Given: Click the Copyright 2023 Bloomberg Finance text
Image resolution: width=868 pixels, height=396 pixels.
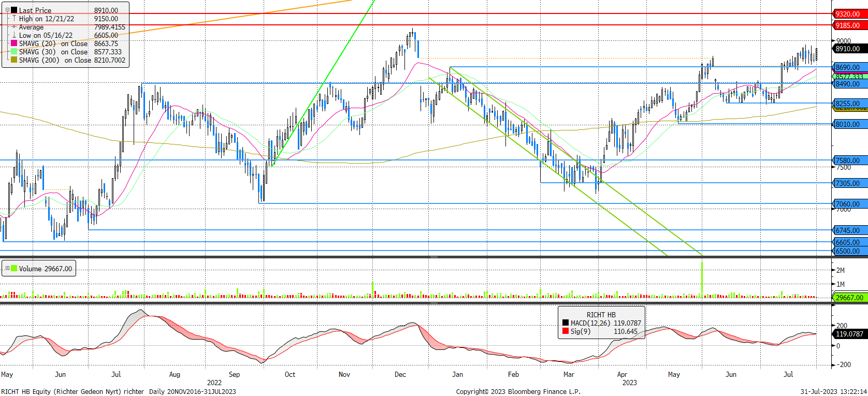Looking at the screenshot, I should [518, 391].
